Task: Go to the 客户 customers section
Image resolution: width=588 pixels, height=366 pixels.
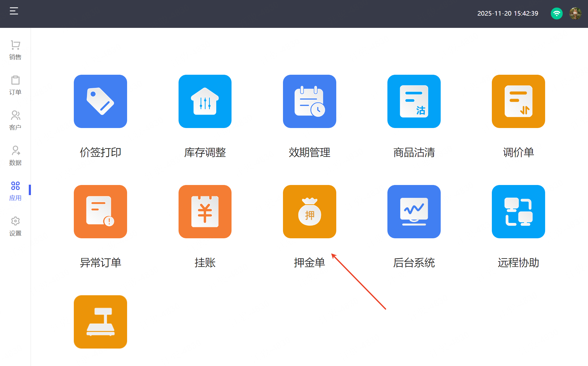Action: pos(15,121)
